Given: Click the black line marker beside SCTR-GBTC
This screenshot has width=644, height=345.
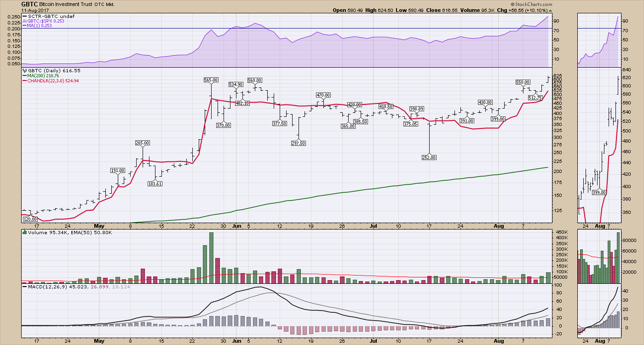Looking at the screenshot, I should [24, 16].
